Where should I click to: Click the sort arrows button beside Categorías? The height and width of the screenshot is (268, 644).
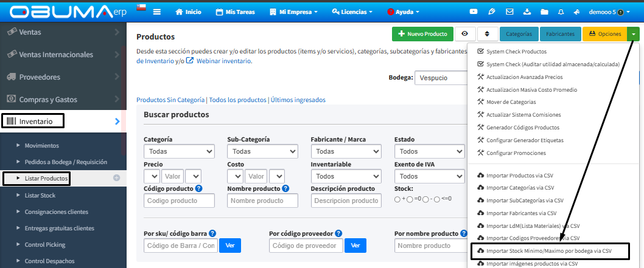click(x=488, y=34)
